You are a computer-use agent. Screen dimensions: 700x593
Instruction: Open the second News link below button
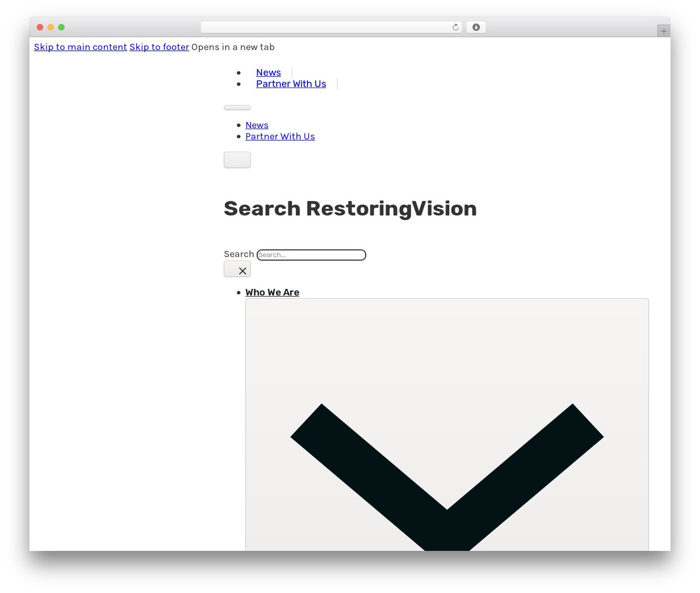[257, 125]
